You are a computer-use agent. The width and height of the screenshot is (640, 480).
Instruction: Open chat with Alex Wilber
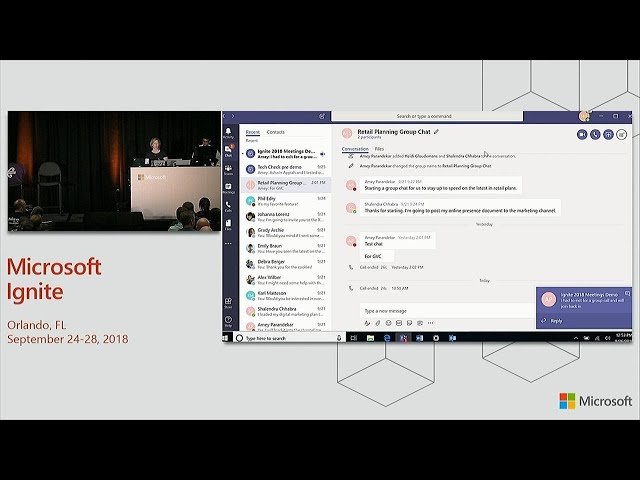coord(286,280)
